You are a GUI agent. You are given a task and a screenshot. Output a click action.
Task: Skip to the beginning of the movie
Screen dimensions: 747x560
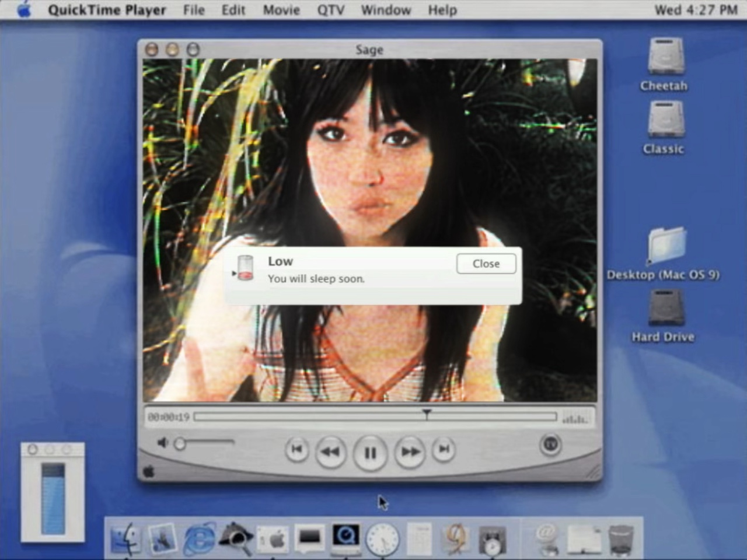click(x=296, y=449)
